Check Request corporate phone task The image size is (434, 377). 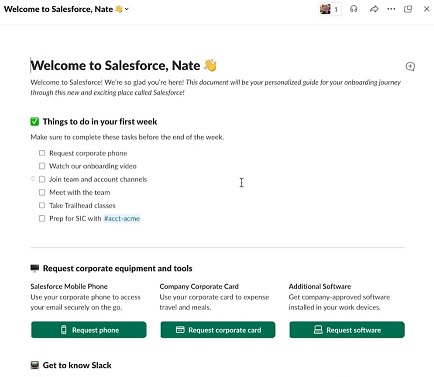(x=42, y=153)
